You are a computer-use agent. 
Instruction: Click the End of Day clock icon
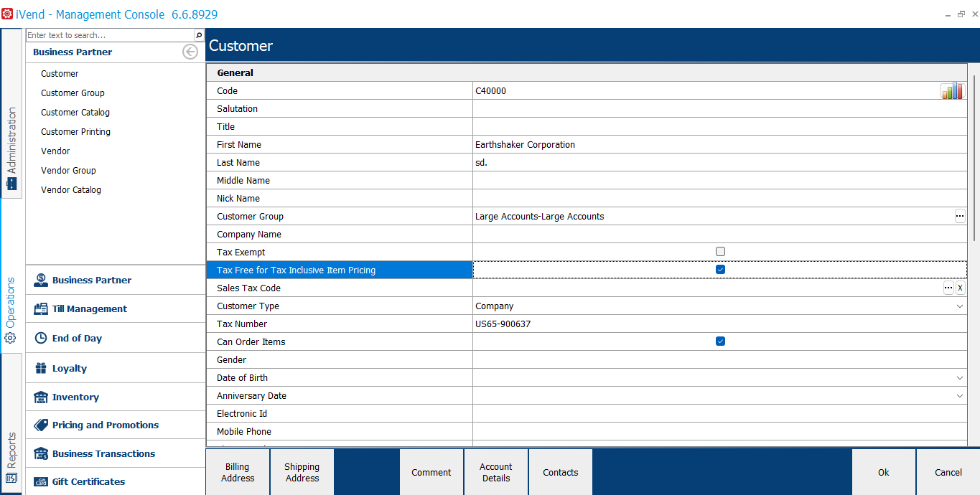coord(41,338)
